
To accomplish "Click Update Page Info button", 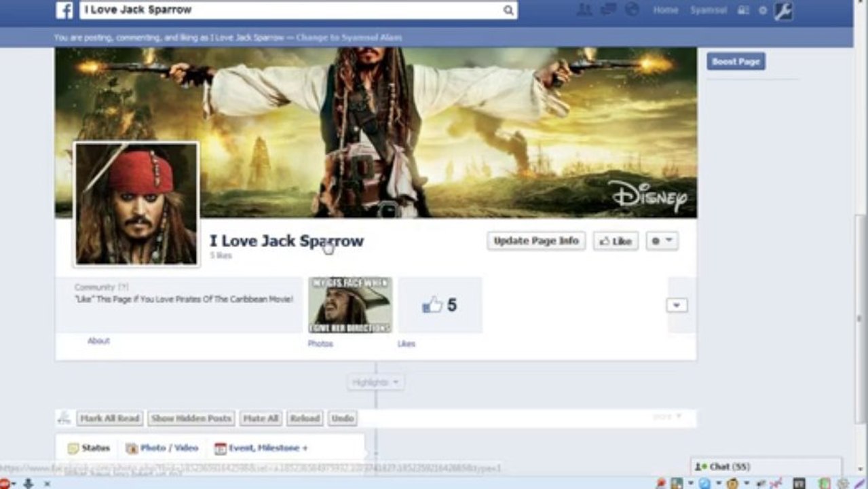I will pyautogui.click(x=536, y=241).
